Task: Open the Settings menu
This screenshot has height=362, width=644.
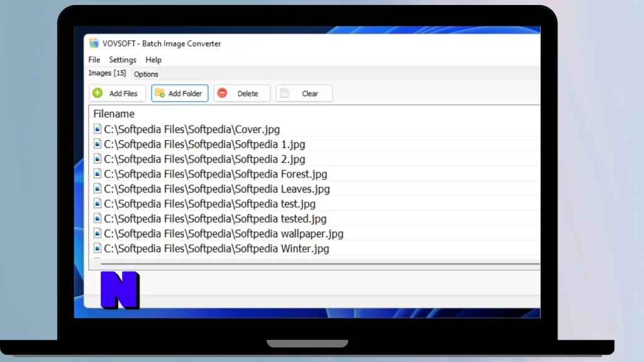Action: (123, 60)
